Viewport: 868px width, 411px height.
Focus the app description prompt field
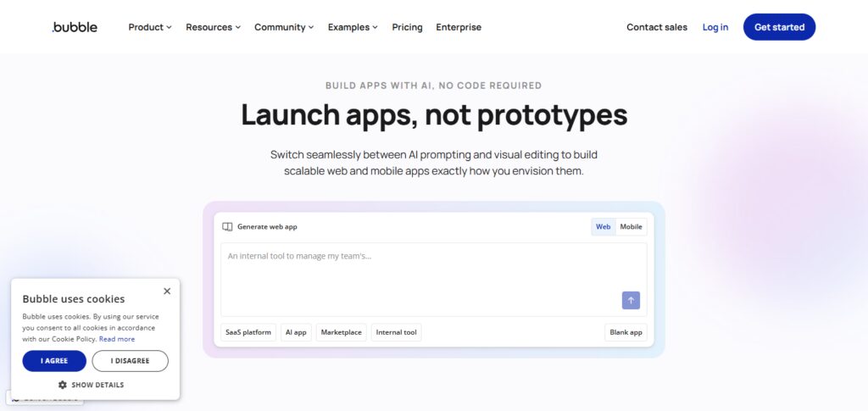click(x=433, y=280)
